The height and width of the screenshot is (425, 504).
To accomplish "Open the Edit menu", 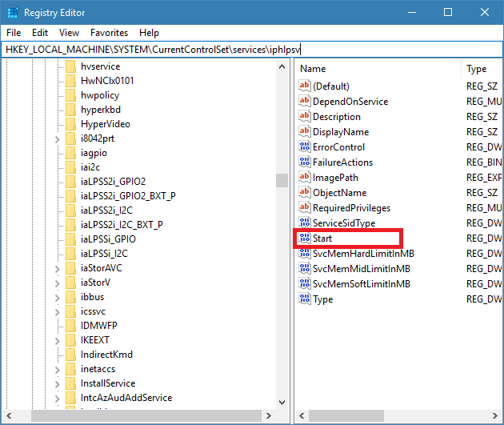I will (40, 33).
